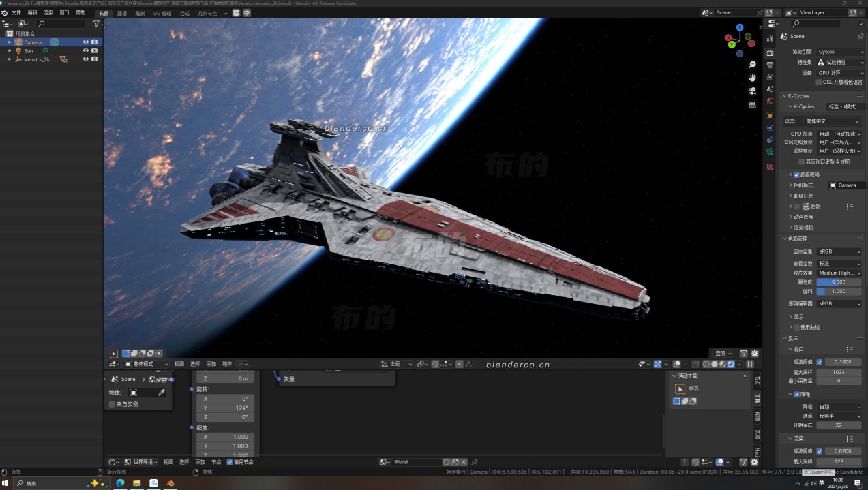Open the viewport 视图 menu
This screenshot has width=868, height=490.
point(179,364)
